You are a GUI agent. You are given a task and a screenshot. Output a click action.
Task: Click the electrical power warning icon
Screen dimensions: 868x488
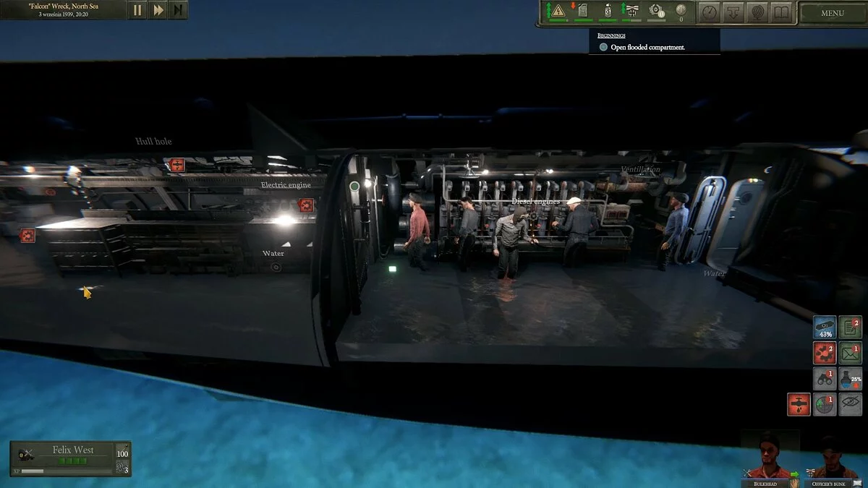coord(558,11)
